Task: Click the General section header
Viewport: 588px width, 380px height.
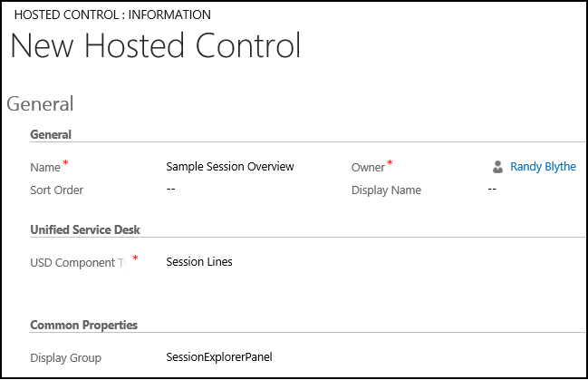Action: point(51,134)
